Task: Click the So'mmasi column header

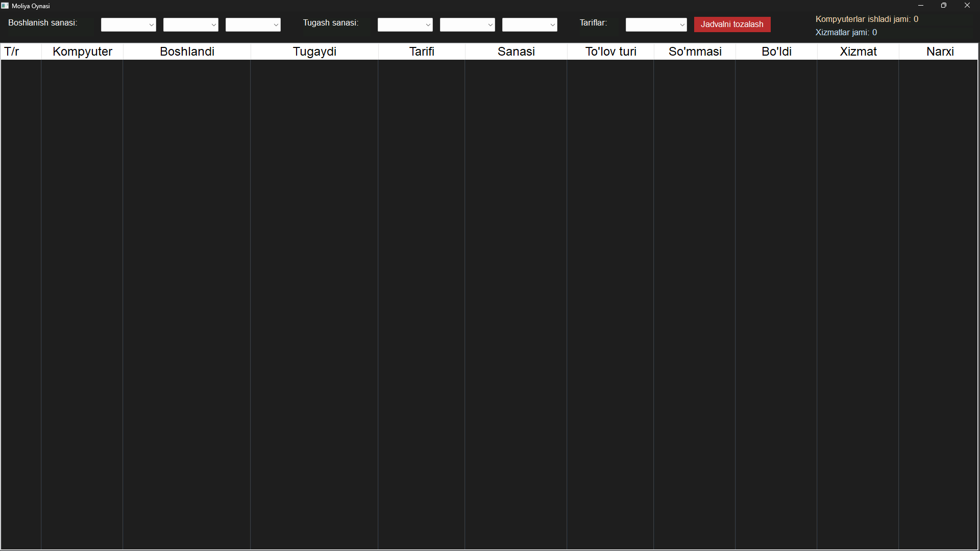Action: click(x=695, y=52)
